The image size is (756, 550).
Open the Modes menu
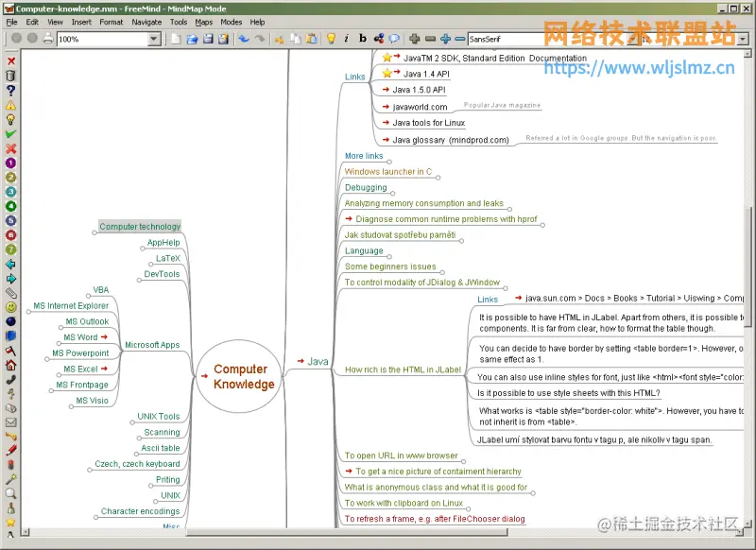point(231,22)
